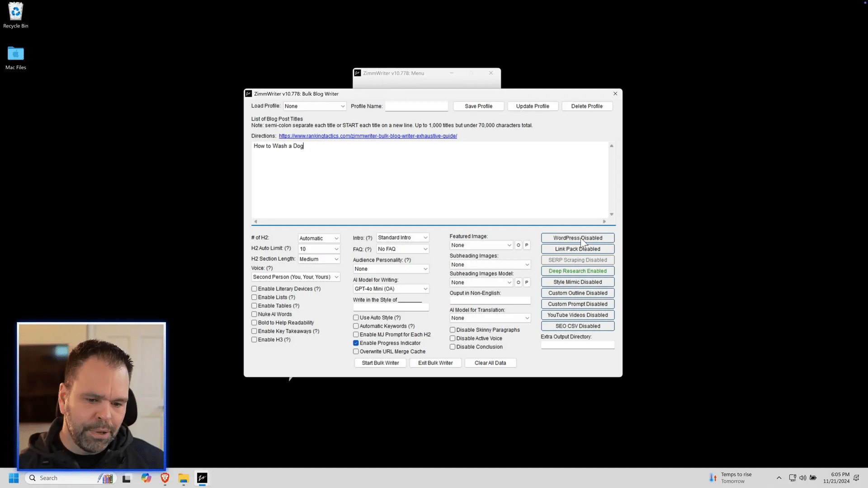Screen dimensions: 868x488
Task: Open AI Model for Writing dropdown
Action: (391, 289)
